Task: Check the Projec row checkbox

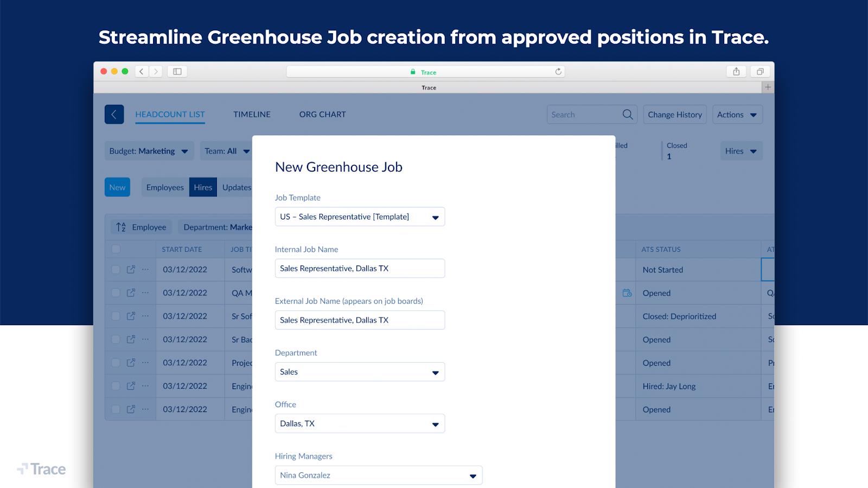Action: [116, 363]
